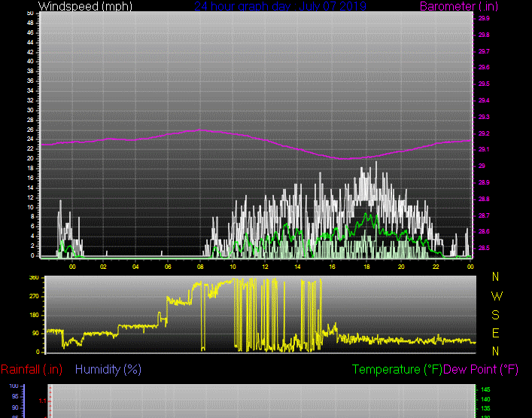Viewport: 532px width, 418px height.
Task: Click the E compass direction letter
Action: pyautogui.click(x=495, y=333)
